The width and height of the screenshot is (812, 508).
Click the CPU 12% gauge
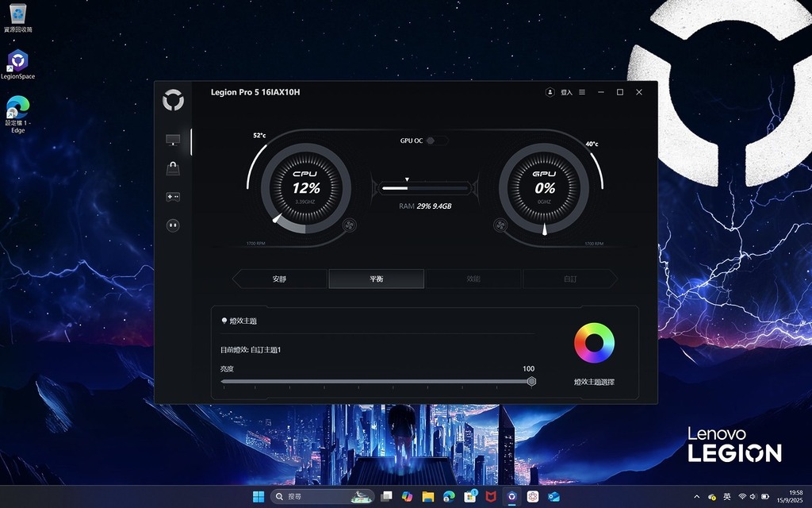(x=306, y=188)
